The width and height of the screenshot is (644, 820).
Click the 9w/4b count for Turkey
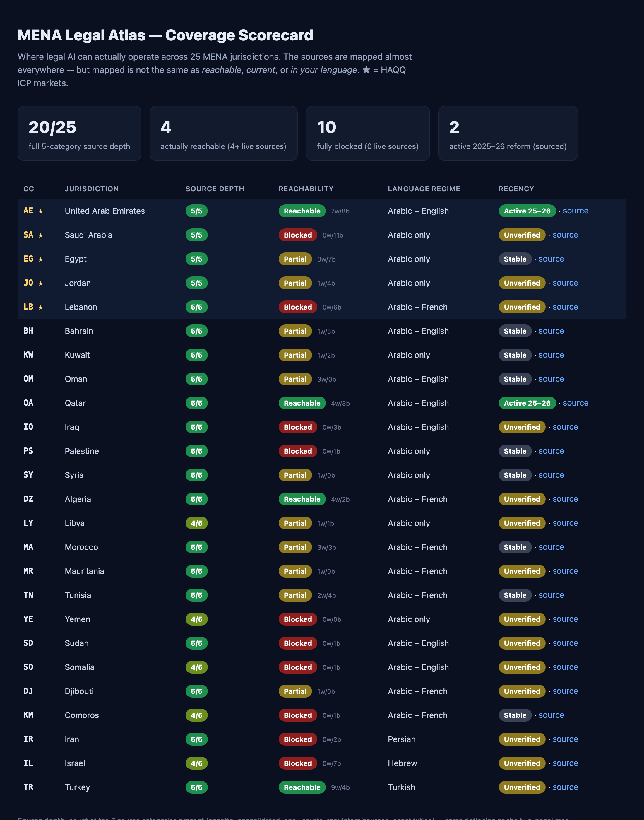pos(340,787)
